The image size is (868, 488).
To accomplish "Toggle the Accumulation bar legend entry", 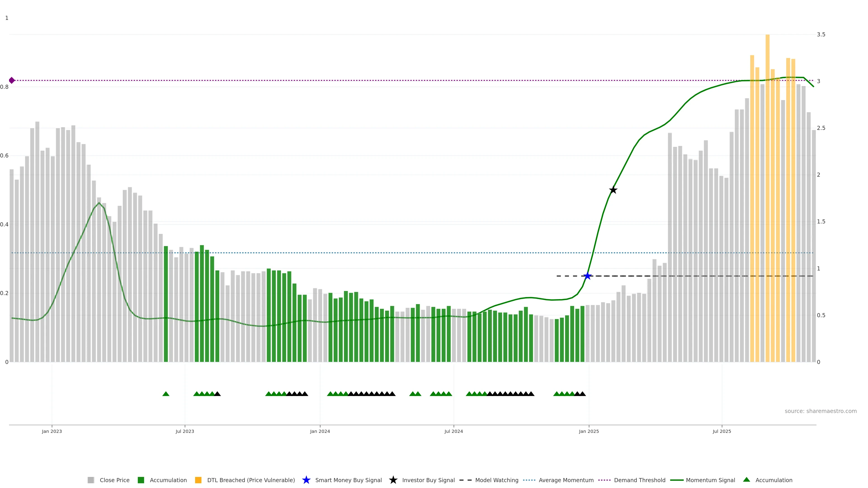I will point(168,480).
